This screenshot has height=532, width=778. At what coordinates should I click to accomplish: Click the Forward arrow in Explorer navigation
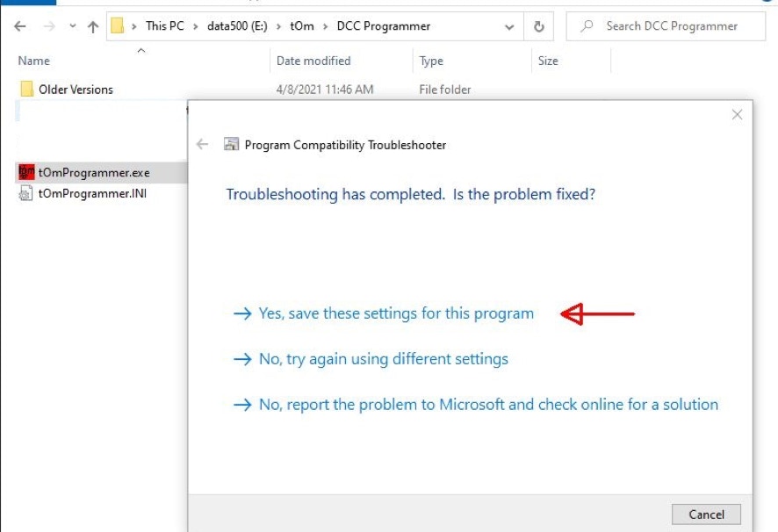tap(47, 26)
